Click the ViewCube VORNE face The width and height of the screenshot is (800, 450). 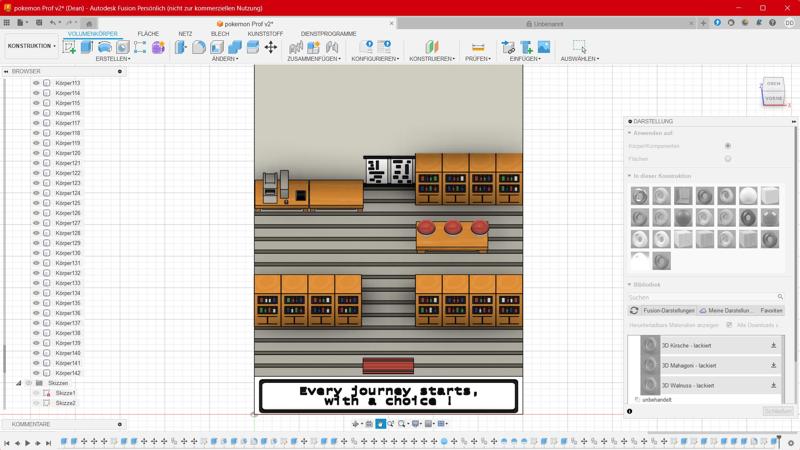click(773, 98)
